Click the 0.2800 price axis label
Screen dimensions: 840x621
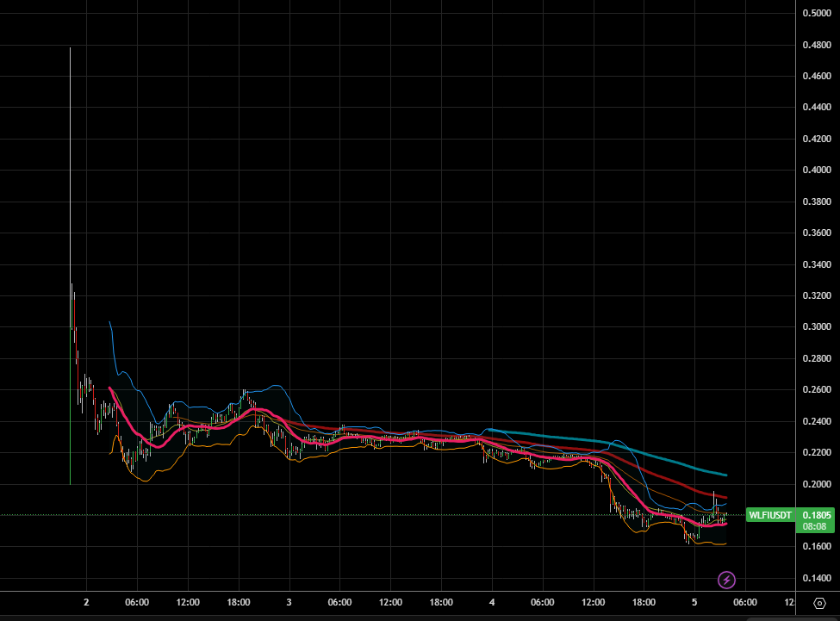click(x=817, y=358)
